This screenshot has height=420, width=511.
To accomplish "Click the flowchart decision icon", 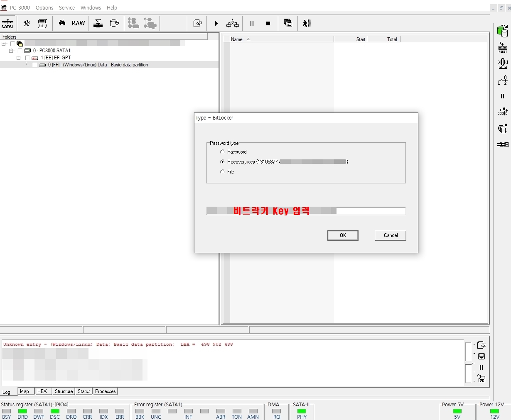I will (x=233, y=24).
